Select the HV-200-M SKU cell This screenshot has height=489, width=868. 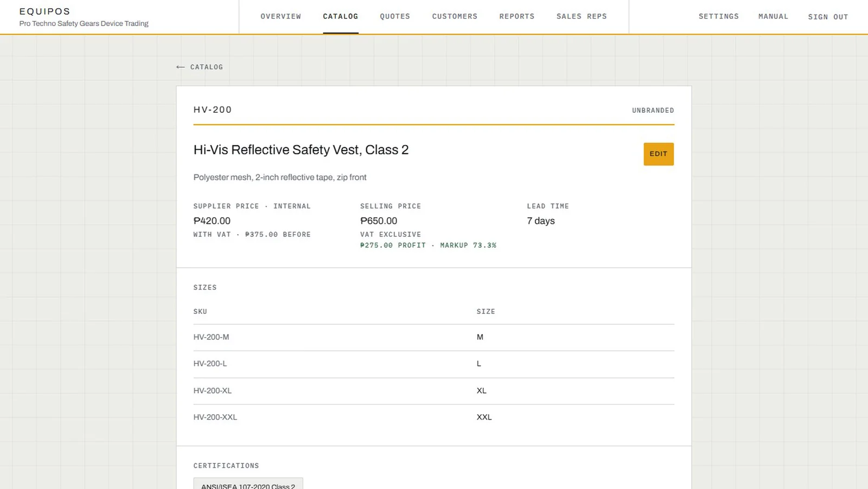pos(211,337)
